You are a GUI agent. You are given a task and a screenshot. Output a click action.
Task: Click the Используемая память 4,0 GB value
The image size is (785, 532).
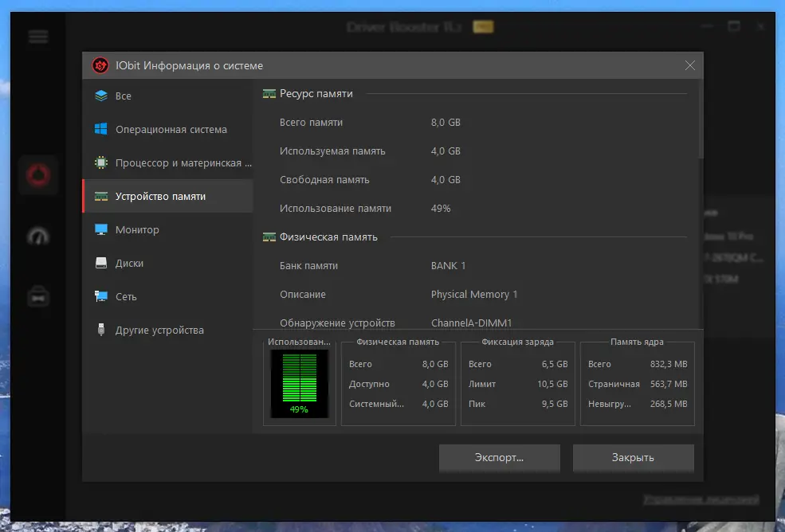pyautogui.click(x=445, y=151)
